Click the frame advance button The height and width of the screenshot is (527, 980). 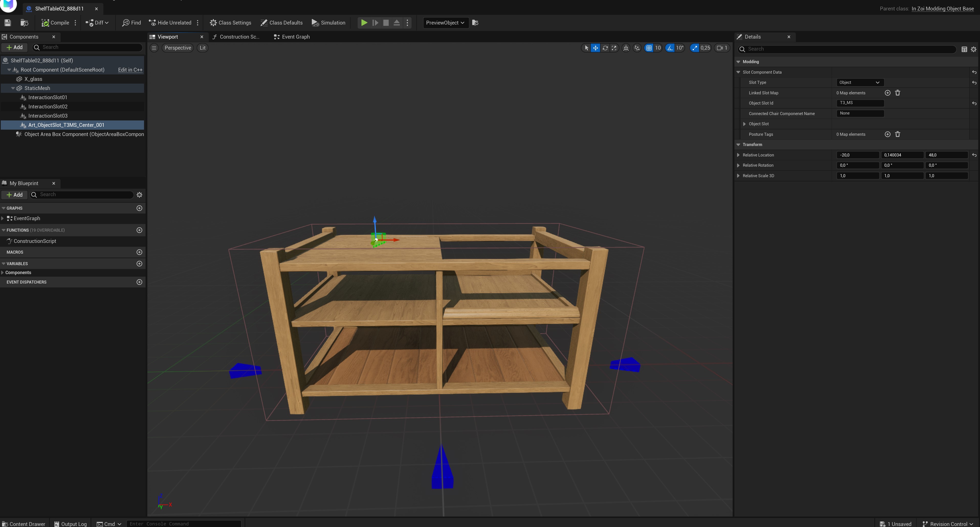click(375, 23)
